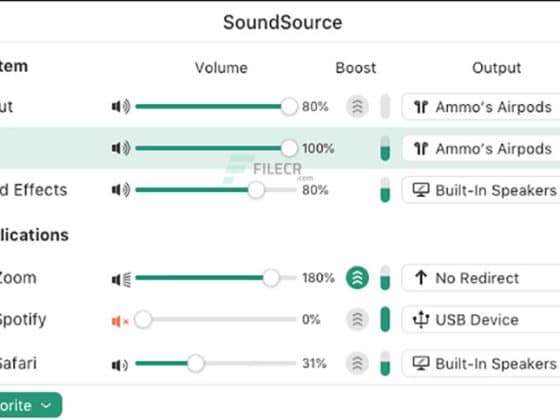560x420 pixels.
Task: Click the level meter in the 100% row
Action: (x=385, y=148)
